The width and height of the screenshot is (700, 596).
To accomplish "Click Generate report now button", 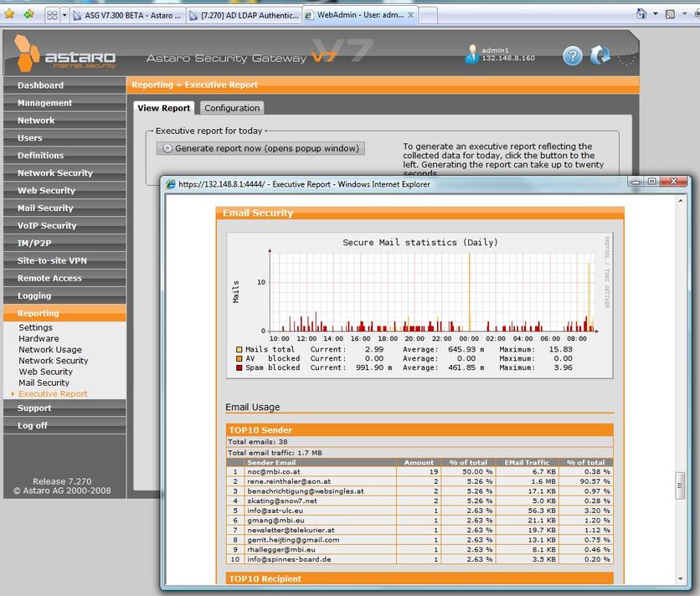I will (260, 148).
